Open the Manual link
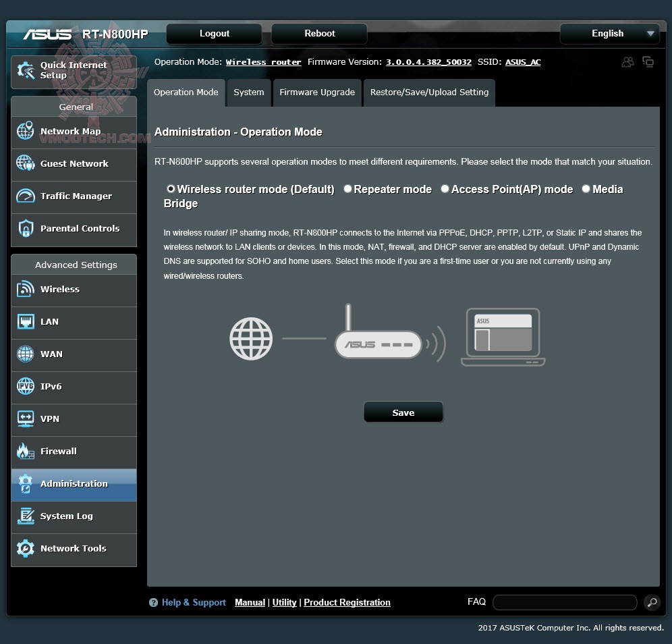 tap(250, 602)
